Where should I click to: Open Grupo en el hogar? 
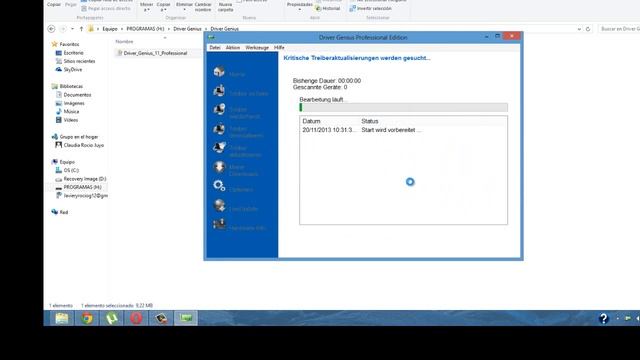pos(75,137)
